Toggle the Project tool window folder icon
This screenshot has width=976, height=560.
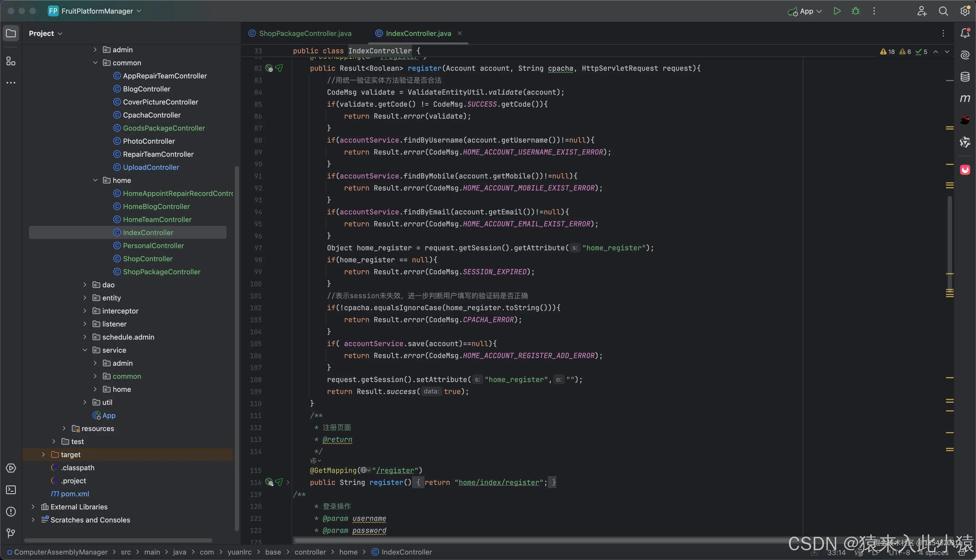pyautogui.click(x=11, y=33)
